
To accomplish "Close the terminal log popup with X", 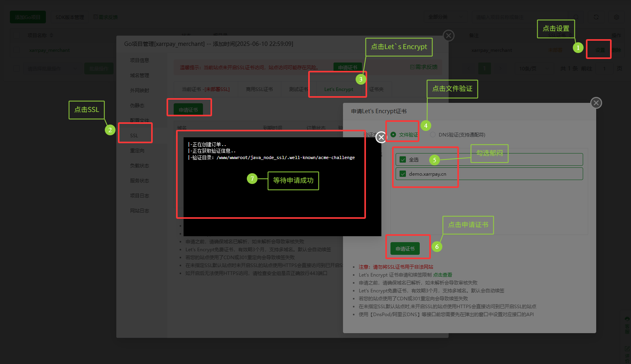I will point(381,137).
